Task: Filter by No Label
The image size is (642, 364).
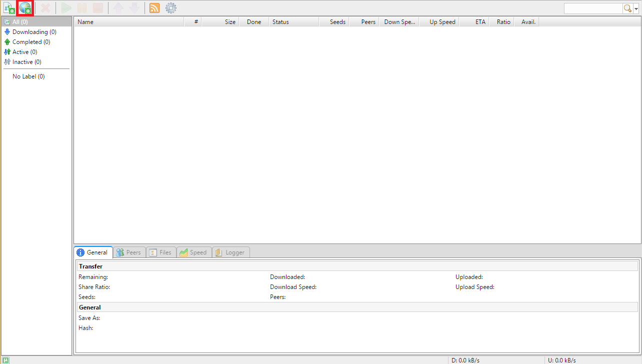Action: tap(28, 76)
